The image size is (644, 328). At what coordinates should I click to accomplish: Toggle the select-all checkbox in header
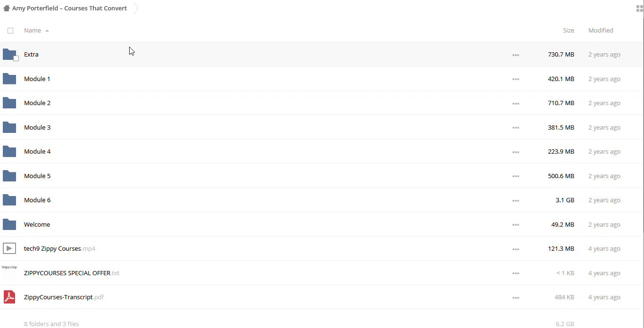point(10,31)
